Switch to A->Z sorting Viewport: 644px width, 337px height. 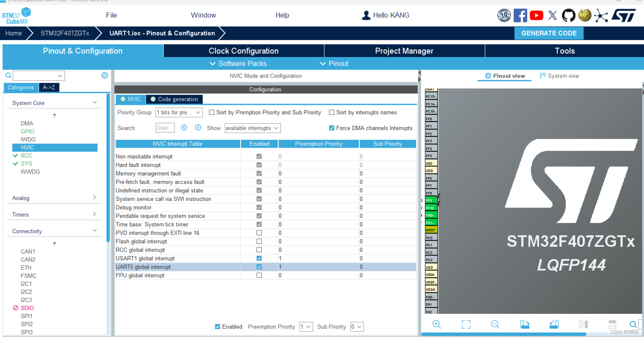49,87
